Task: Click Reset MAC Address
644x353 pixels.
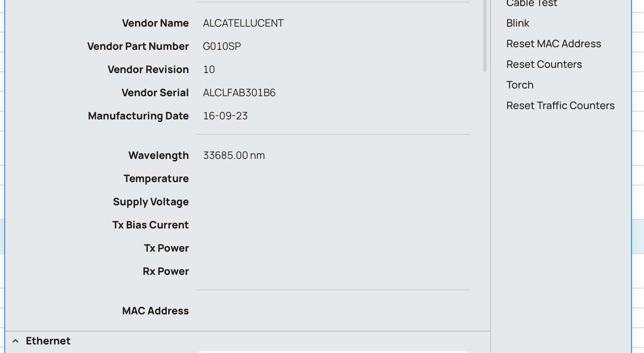Action: [553, 44]
